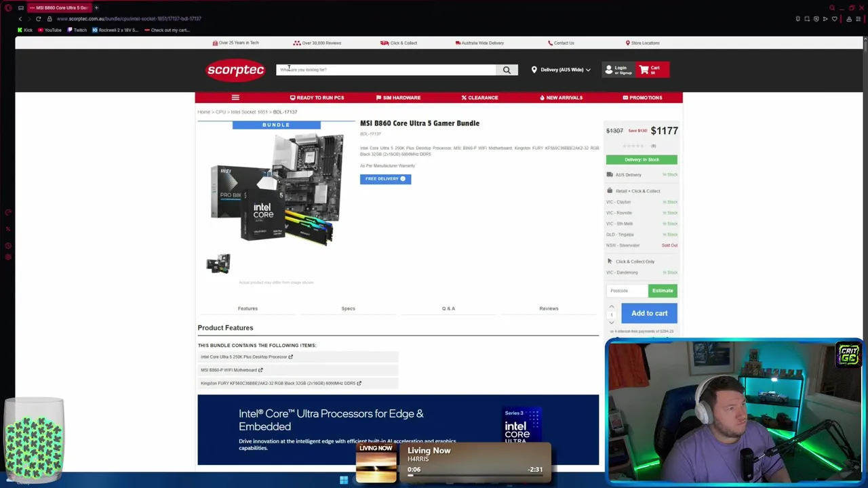Click the Postcode input field
The image size is (868, 488).
pos(627,291)
